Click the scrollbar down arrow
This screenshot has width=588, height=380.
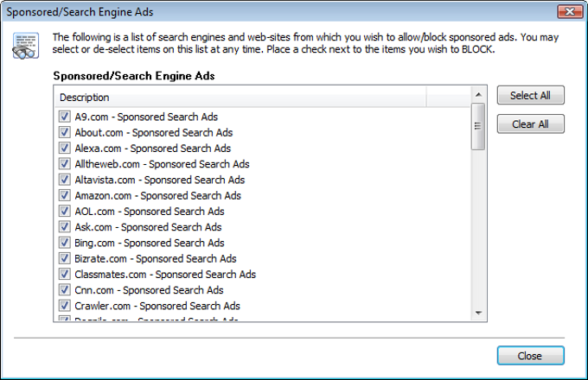point(478,313)
